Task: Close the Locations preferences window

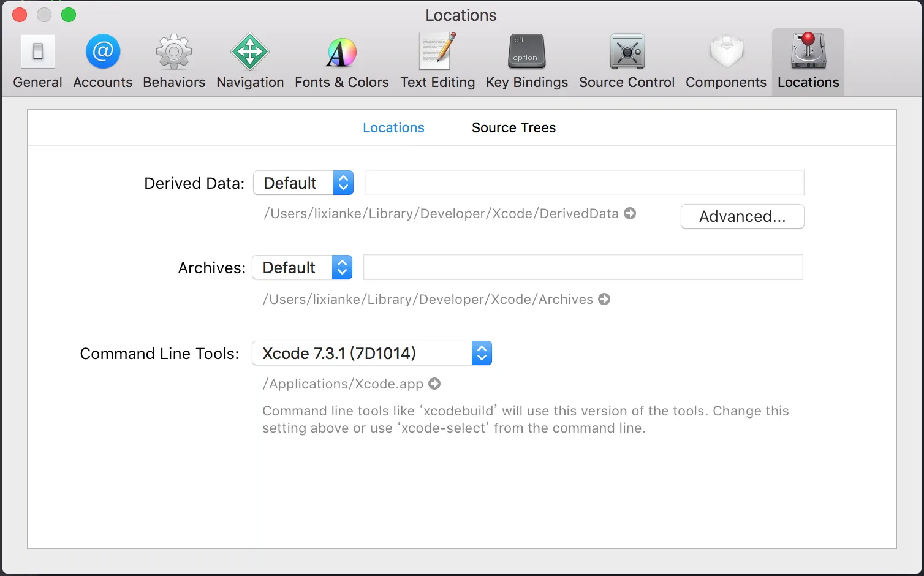Action: tap(20, 15)
